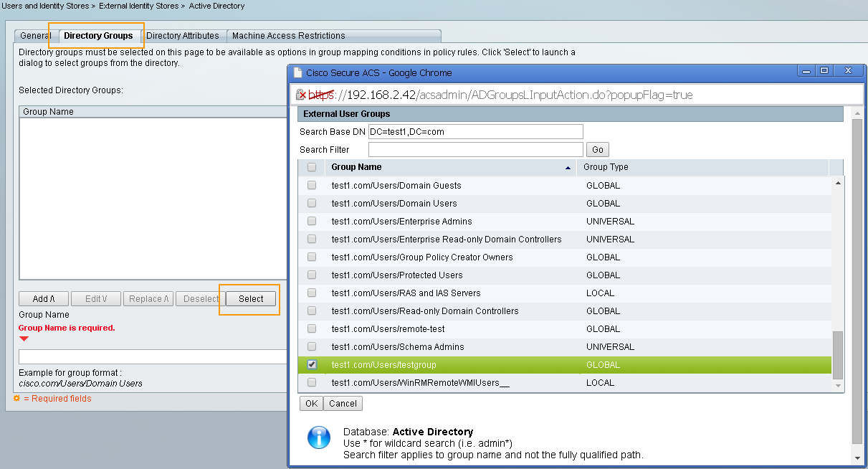Screen dimensions: 868x469
Task: Click test1.com/Users/Domain Guests text
Action: (396, 186)
